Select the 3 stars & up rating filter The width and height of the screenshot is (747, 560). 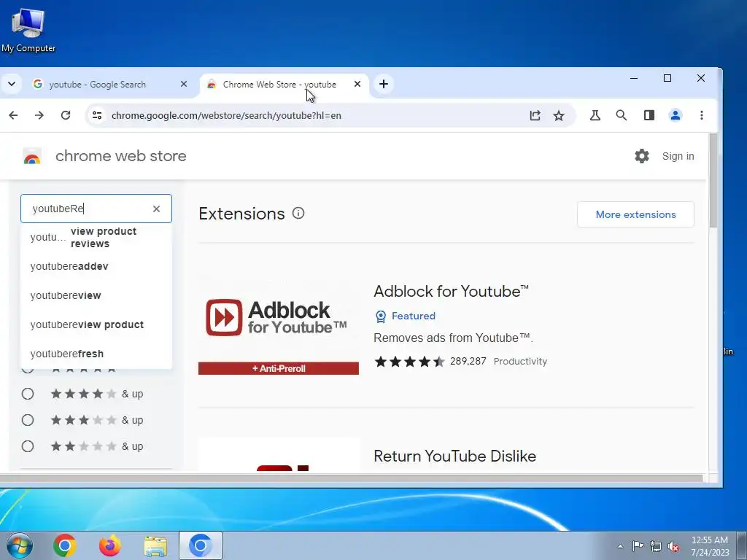point(28,420)
